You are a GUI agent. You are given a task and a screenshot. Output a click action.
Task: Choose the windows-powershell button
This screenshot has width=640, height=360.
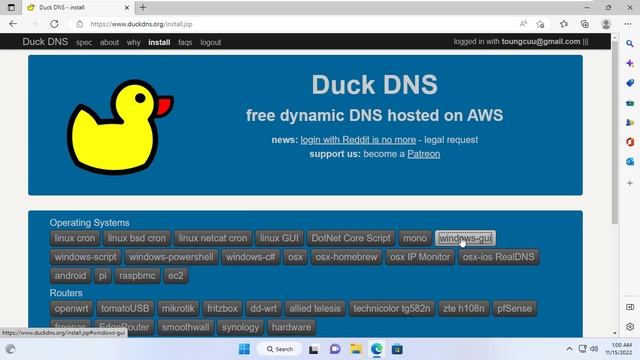(x=171, y=257)
